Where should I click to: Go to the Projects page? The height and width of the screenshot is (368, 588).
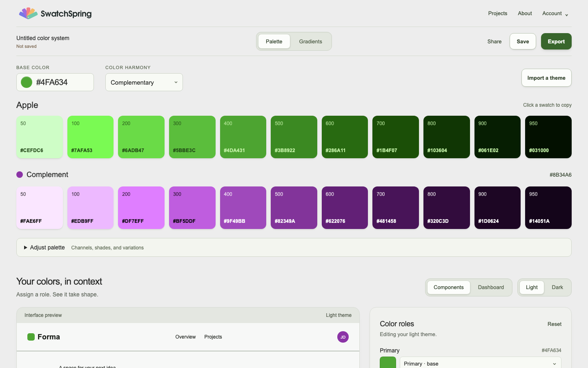(x=498, y=13)
